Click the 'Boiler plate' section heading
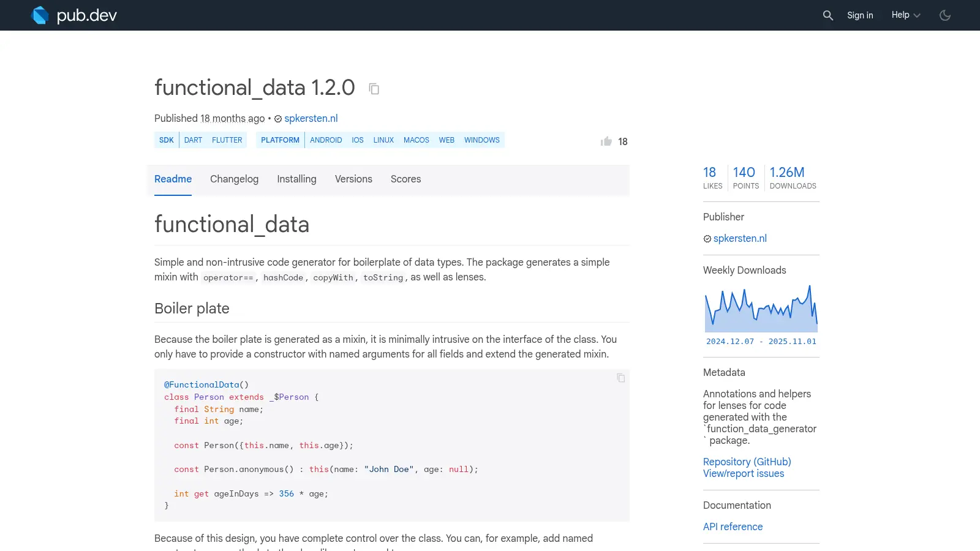Screen dimensions: 980x551 pos(192,309)
